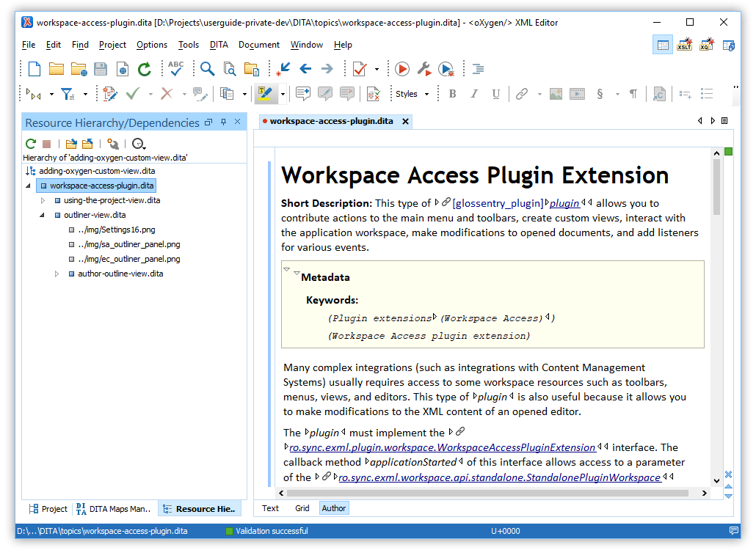Toggle Italic formatting
The height and width of the screenshot is (550, 756).
474,93
